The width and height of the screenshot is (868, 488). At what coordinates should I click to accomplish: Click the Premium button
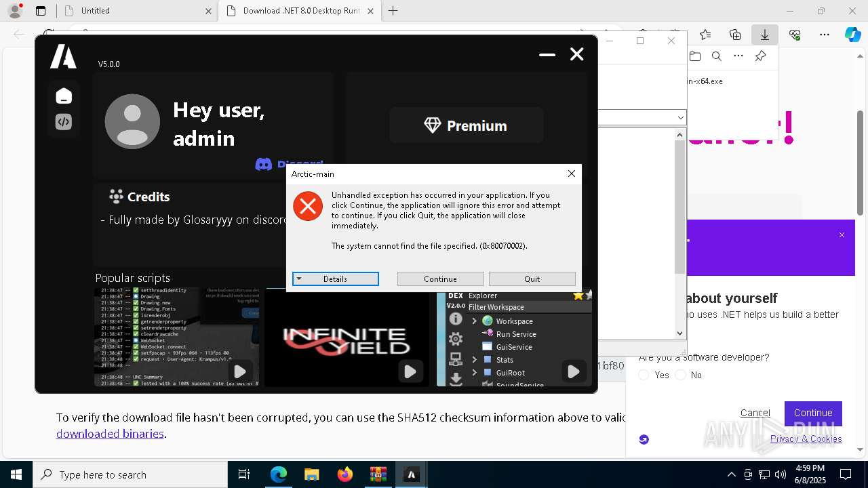point(466,125)
